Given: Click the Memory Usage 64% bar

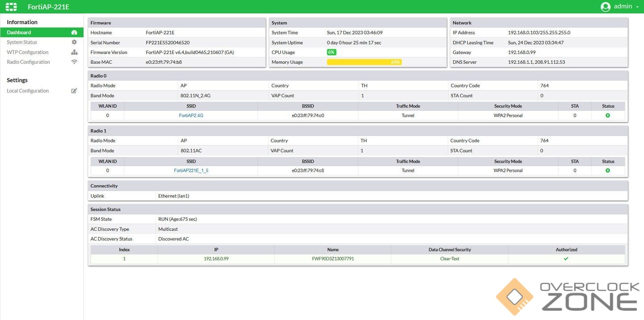Looking at the screenshot, I should (x=364, y=62).
